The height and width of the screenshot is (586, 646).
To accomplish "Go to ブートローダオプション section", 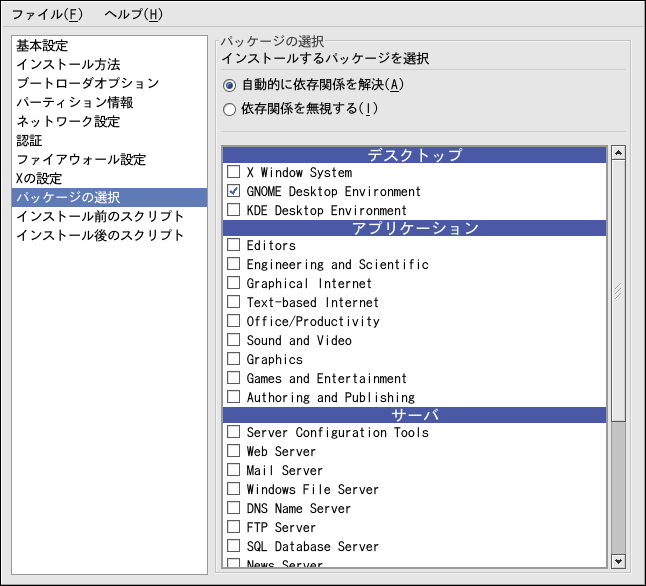I will (x=87, y=84).
